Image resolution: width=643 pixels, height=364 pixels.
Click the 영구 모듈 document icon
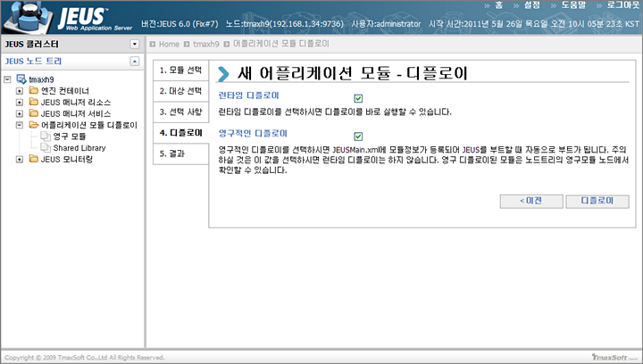click(46, 136)
